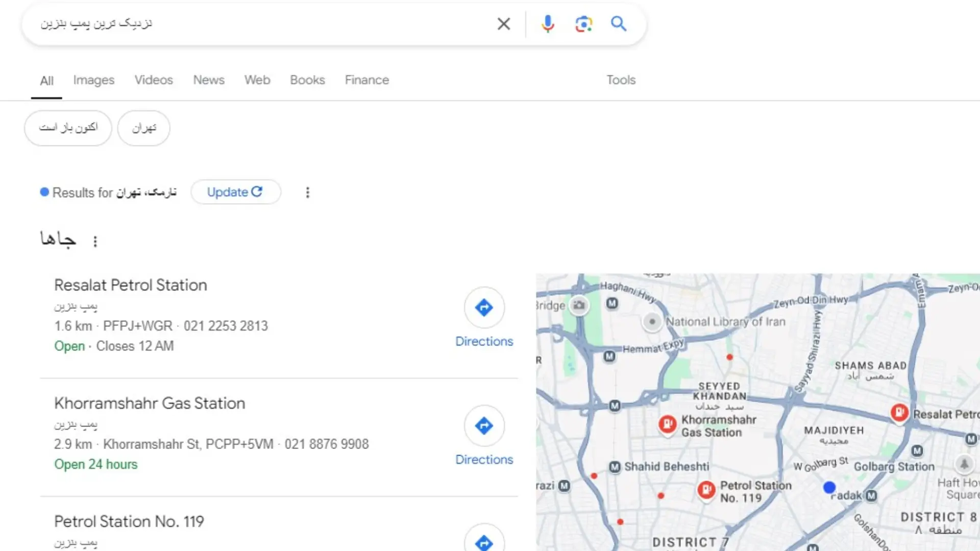
Task: Select the All results tab
Action: pos(46,81)
